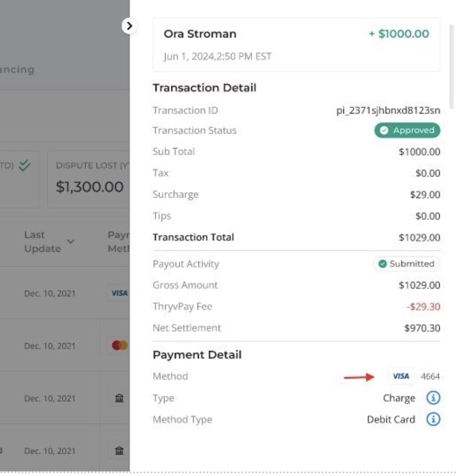Click the Visa icon in the background table
This screenshot has width=456, height=476.
[119, 293]
